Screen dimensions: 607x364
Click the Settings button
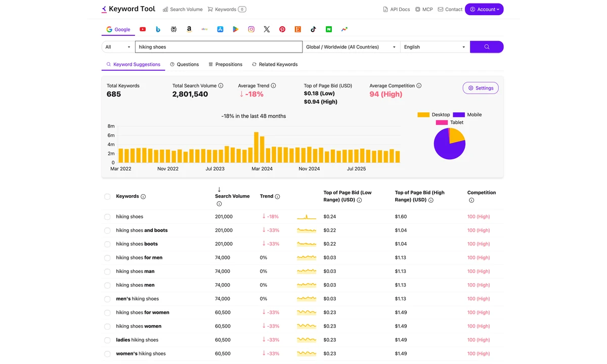pyautogui.click(x=481, y=88)
